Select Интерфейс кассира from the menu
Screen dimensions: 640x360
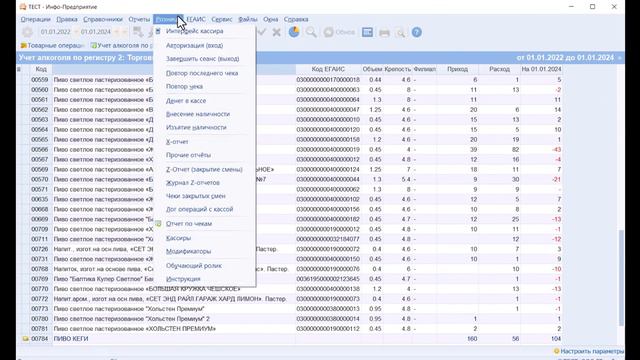195,31
